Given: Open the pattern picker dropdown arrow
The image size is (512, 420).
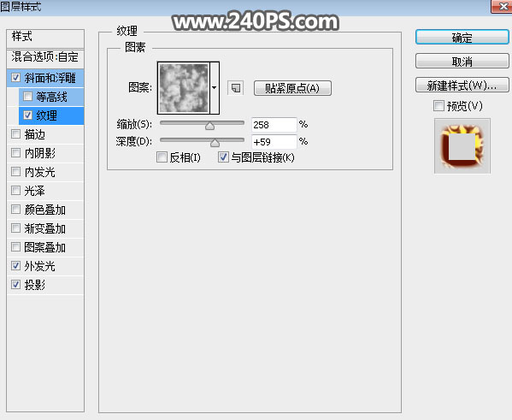Looking at the screenshot, I should click(215, 87).
